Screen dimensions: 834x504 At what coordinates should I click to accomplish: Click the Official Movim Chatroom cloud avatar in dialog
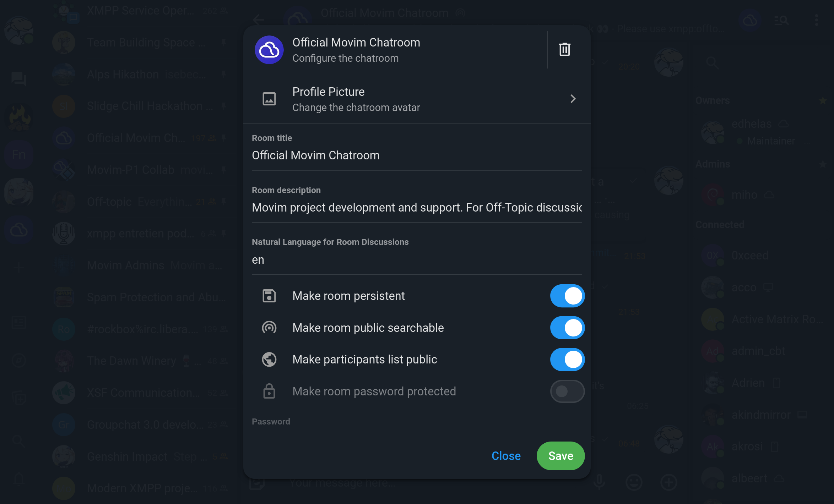(x=269, y=50)
